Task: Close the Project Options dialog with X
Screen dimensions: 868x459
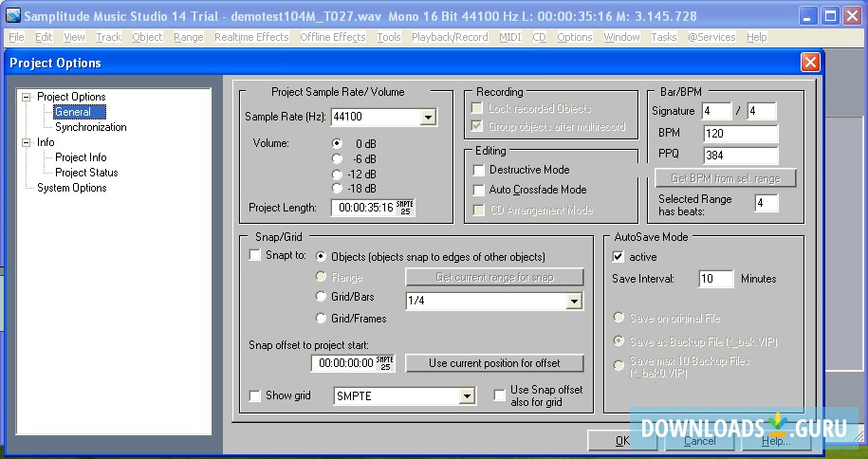Action: (x=810, y=62)
